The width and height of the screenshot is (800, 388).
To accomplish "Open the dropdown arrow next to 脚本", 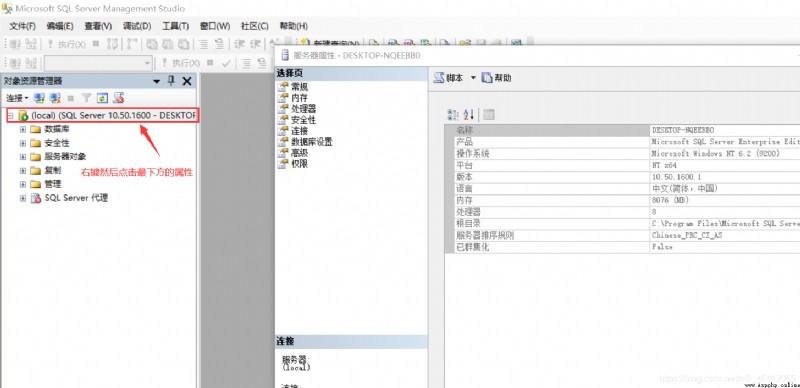I will [473, 78].
